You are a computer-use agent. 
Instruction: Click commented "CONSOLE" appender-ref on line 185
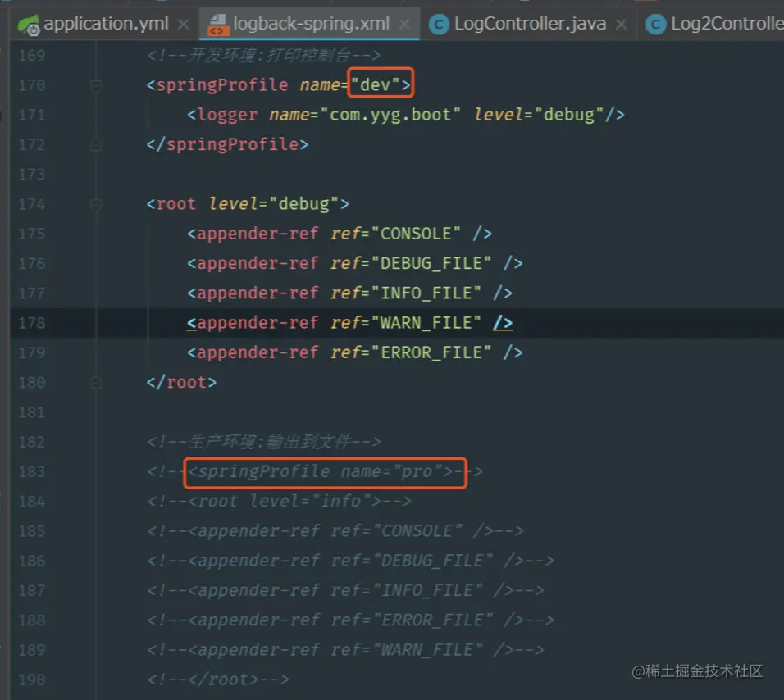tap(335, 531)
